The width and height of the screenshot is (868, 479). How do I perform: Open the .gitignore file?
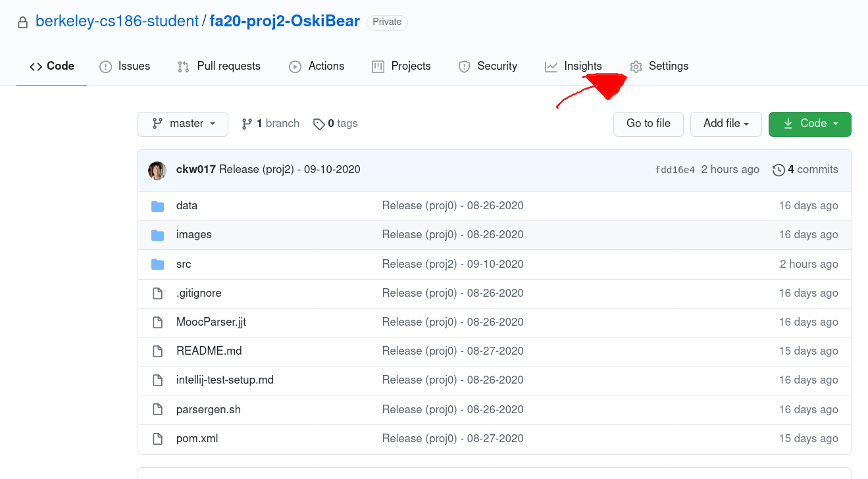coord(199,293)
